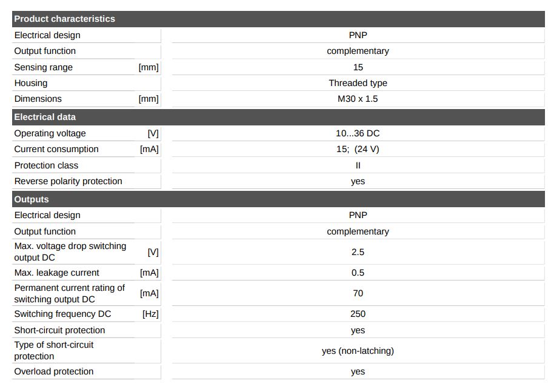Click the Housing row label
Image resolution: width=548 pixels, height=392 pixels.
(31, 83)
